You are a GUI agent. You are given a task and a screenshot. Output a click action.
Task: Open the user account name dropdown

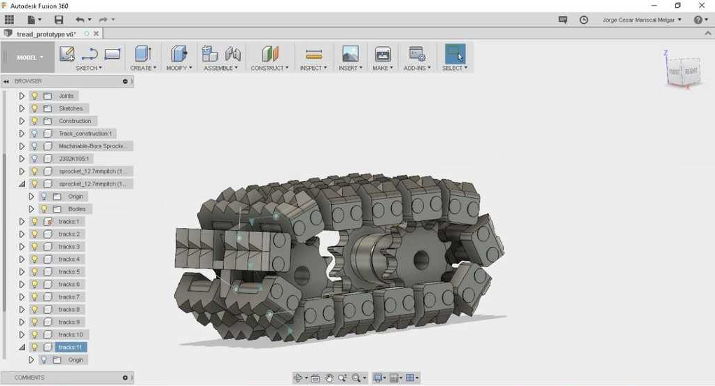[x=642, y=20]
